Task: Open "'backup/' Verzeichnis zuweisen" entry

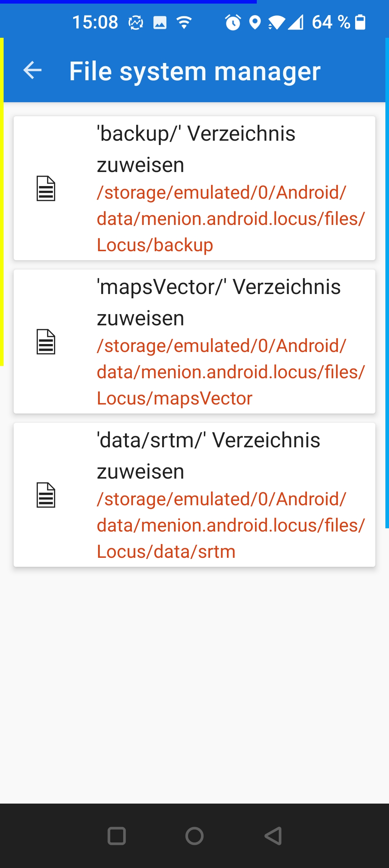Action: [196, 149]
